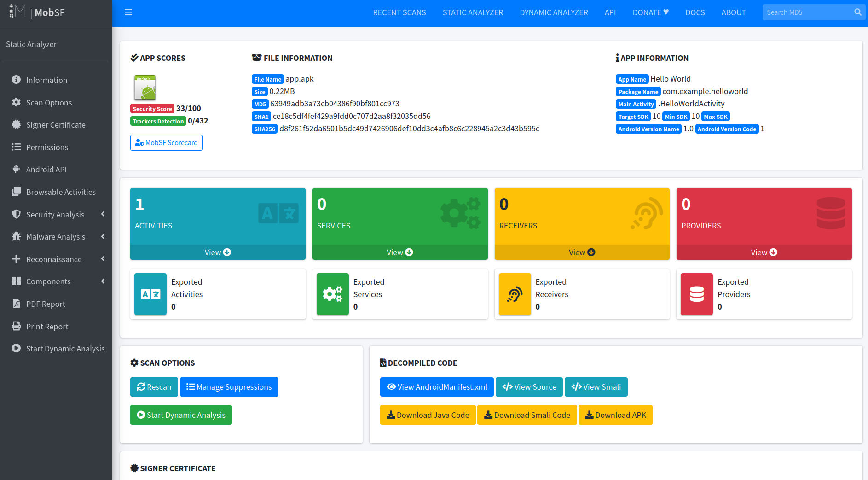Open the MobSF Scorecard link
This screenshot has width=868, height=480.
pos(166,143)
